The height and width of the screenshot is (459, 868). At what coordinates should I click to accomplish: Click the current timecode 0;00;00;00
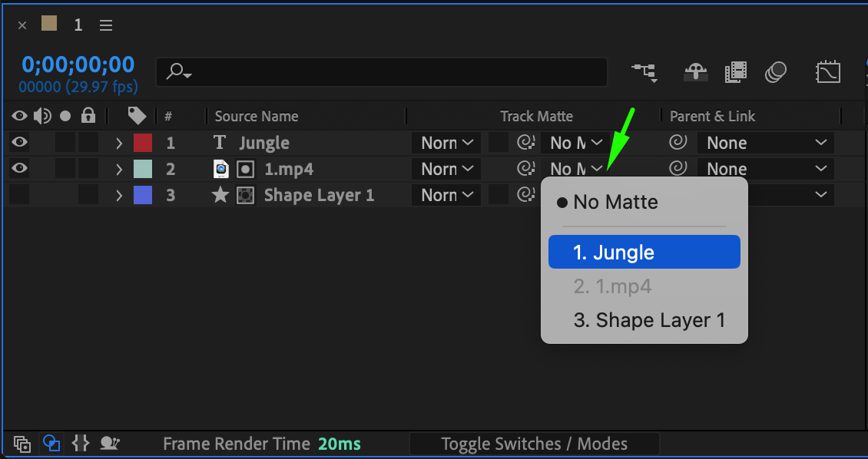[x=78, y=64]
